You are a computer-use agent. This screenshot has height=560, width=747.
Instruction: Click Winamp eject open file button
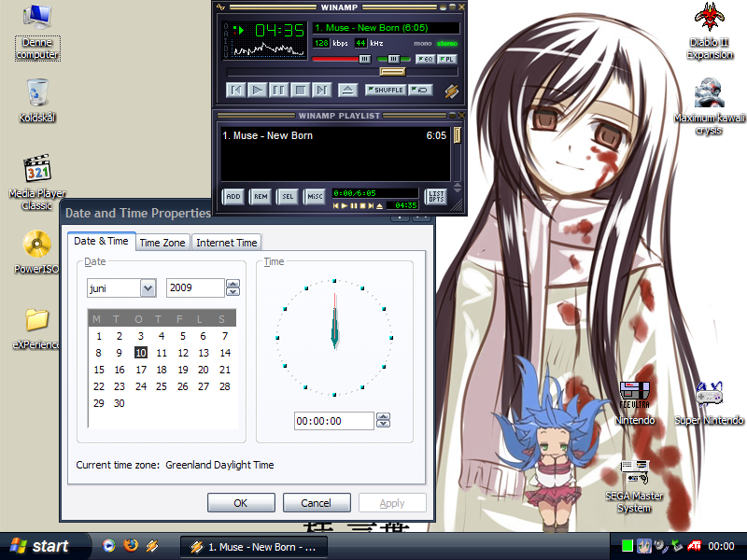coord(347,90)
